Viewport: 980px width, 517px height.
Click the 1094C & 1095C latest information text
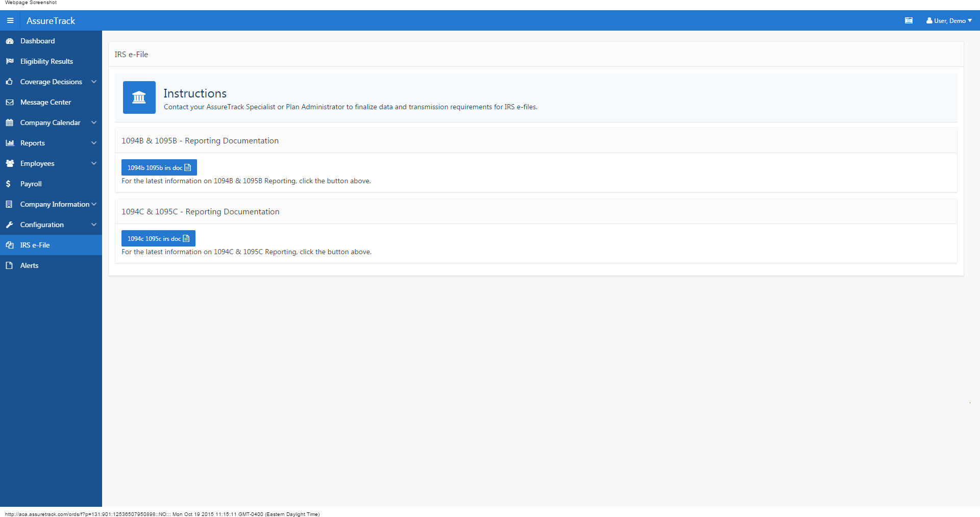tap(247, 252)
